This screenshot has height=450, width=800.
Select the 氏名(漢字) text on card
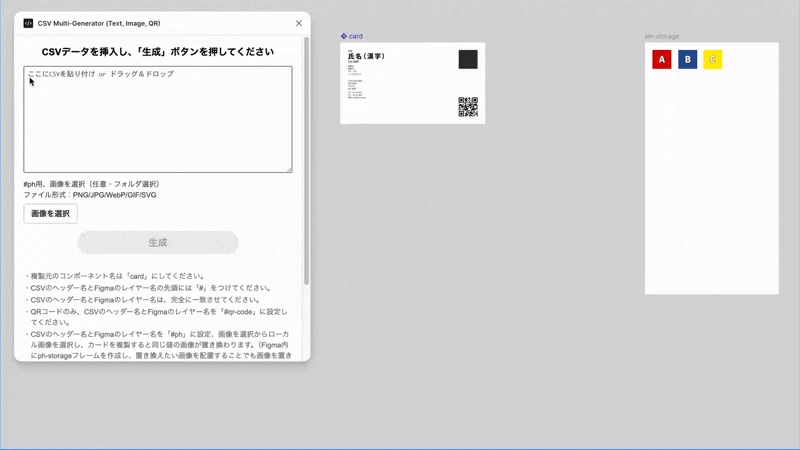click(366, 56)
